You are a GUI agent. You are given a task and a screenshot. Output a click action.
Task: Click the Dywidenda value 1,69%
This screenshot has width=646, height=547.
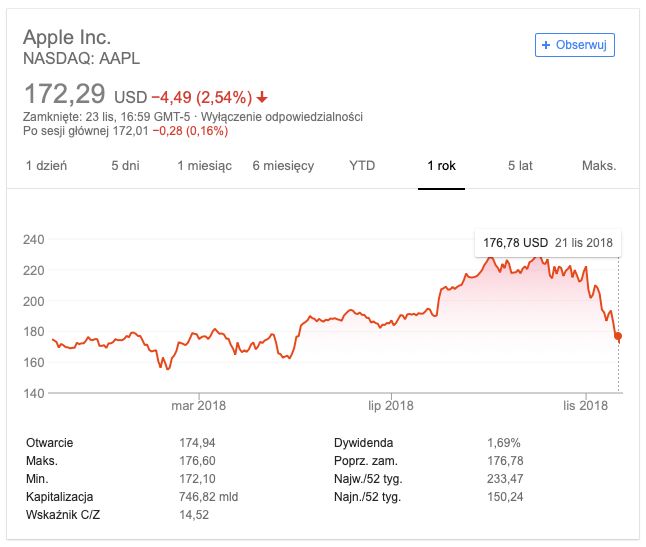[502, 442]
